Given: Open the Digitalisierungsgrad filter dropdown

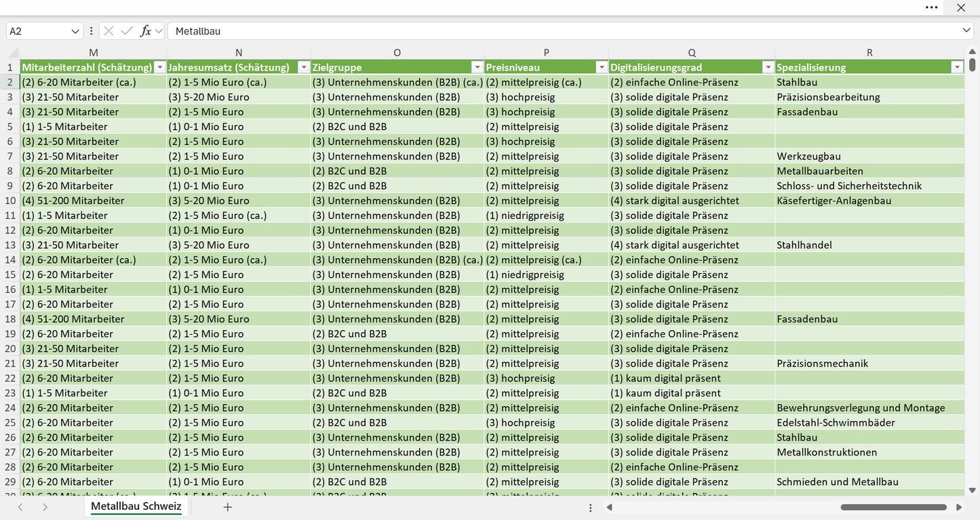Looking at the screenshot, I should [x=768, y=67].
